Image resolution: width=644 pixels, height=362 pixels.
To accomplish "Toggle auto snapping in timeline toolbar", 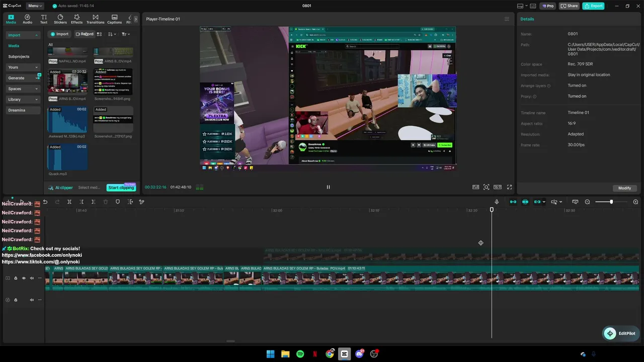I will (x=525, y=202).
